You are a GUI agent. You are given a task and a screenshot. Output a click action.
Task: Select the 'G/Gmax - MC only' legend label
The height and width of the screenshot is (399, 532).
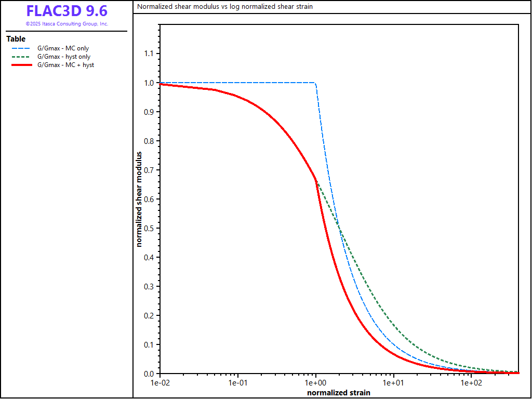(63, 48)
